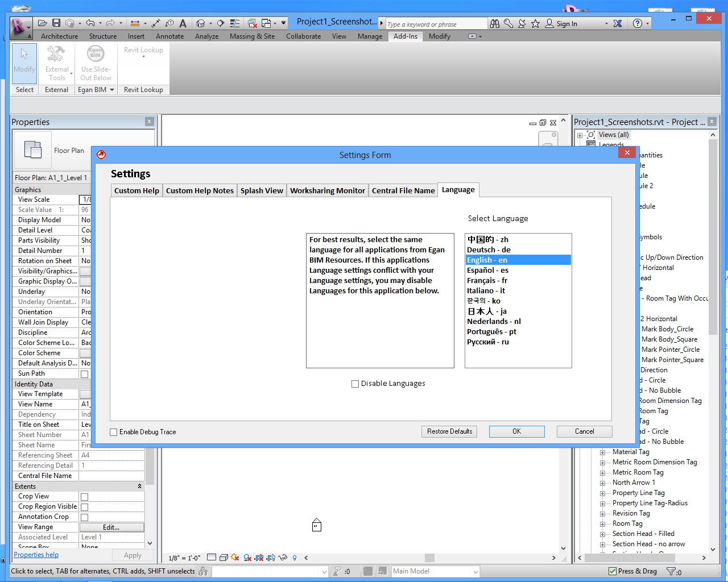
Task: Click the Restore Defaults button
Action: pyautogui.click(x=450, y=431)
